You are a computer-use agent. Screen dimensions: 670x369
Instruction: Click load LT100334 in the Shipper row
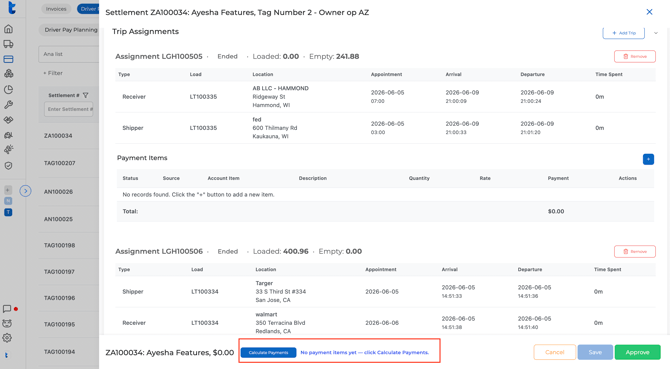(205, 292)
